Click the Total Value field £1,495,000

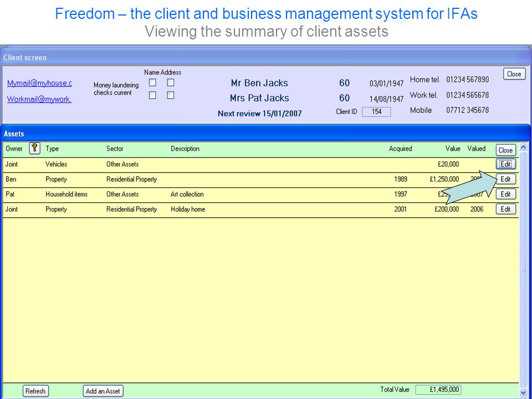coord(438,390)
